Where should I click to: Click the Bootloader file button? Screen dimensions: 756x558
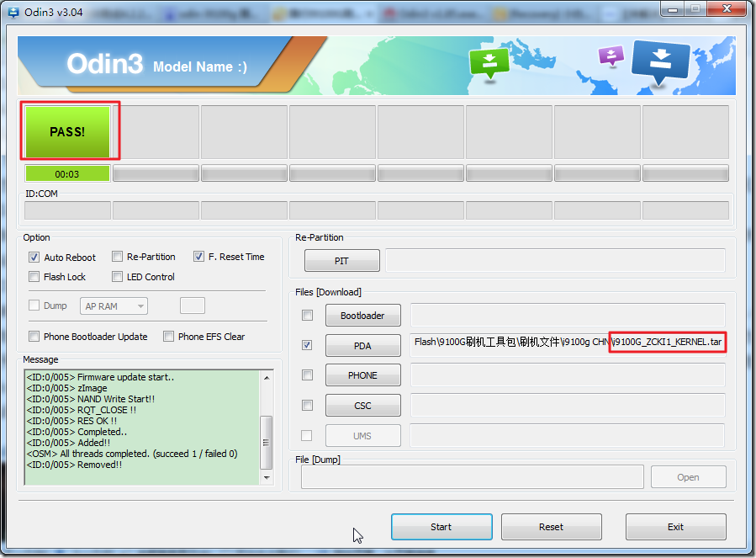tap(362, 316)
